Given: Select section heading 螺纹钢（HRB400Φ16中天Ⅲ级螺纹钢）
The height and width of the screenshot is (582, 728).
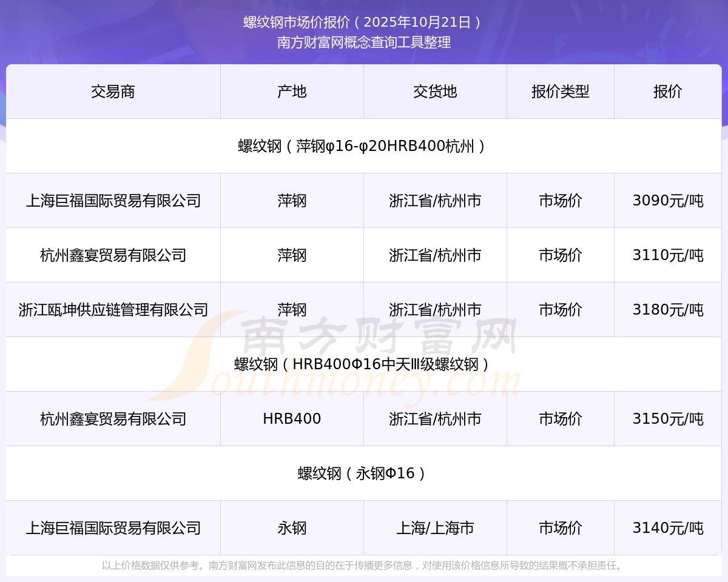Looking at the screenshot, I should point(364,364).
